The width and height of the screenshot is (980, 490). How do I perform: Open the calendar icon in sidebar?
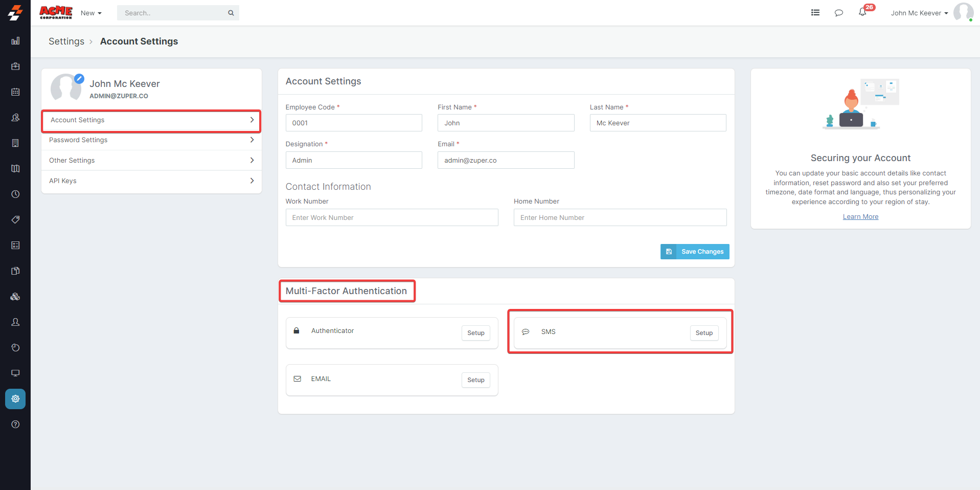pos(15,92)
